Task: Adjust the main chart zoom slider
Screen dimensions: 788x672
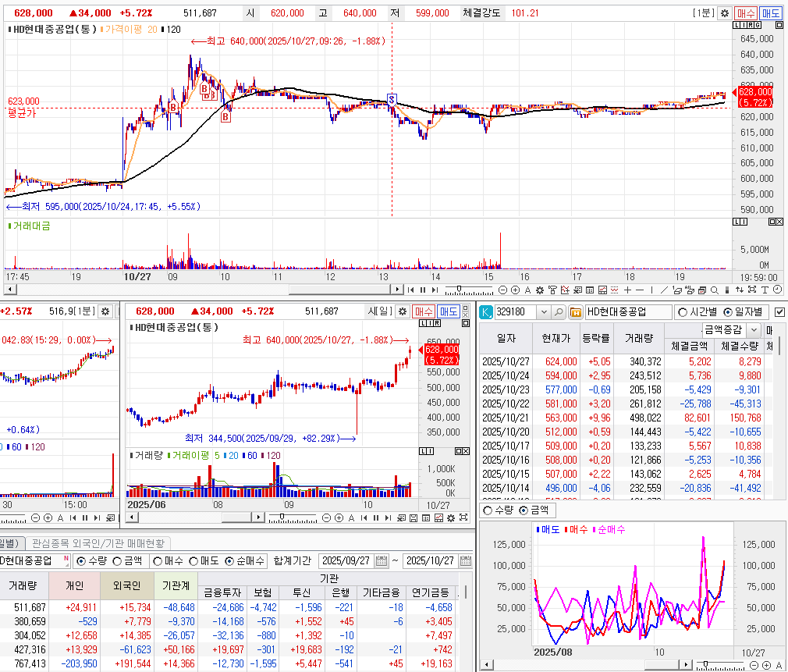Action: (459, 289)
